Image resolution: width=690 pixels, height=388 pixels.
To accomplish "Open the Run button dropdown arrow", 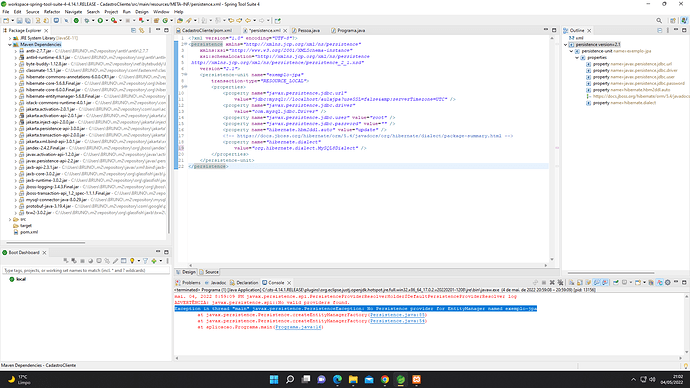I will pos(106,21).
